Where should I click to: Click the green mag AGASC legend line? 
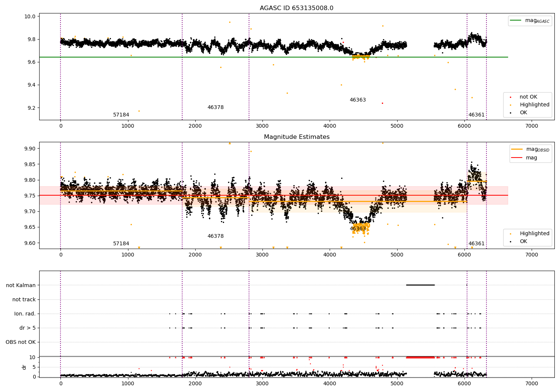click(516, 21)
